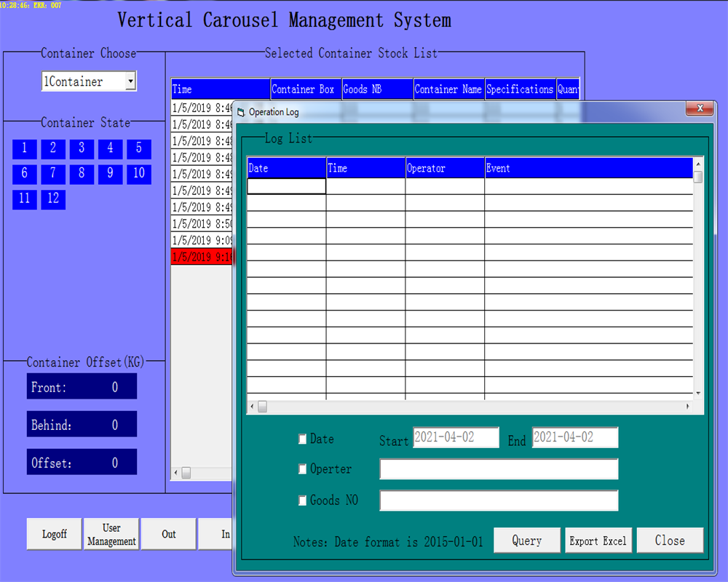The height and width of the screenshot is (582, 728).
Task: Click the Query button
Action: pyautogui.click(x=526, y=540)
